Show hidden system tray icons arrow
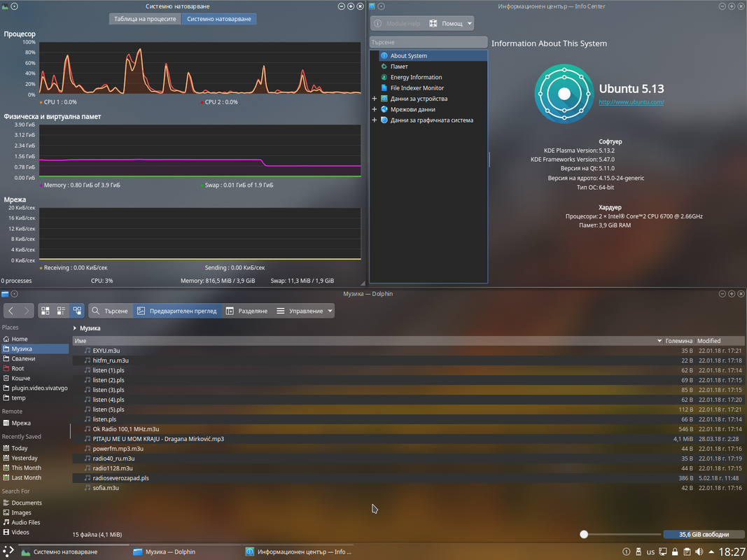Viewport: 747px width, 560px height. (x=711, y=552)
